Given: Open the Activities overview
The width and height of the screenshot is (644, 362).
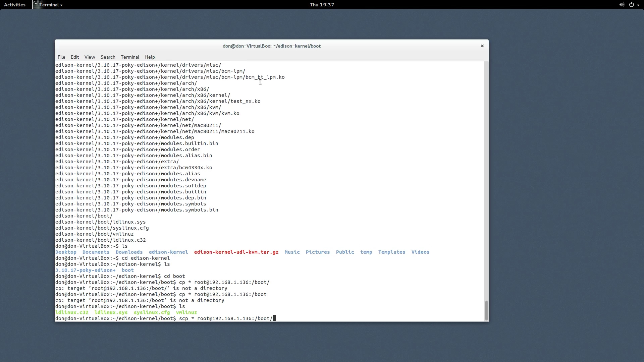Looking at the screenshot, I should [x=14, y=5].
